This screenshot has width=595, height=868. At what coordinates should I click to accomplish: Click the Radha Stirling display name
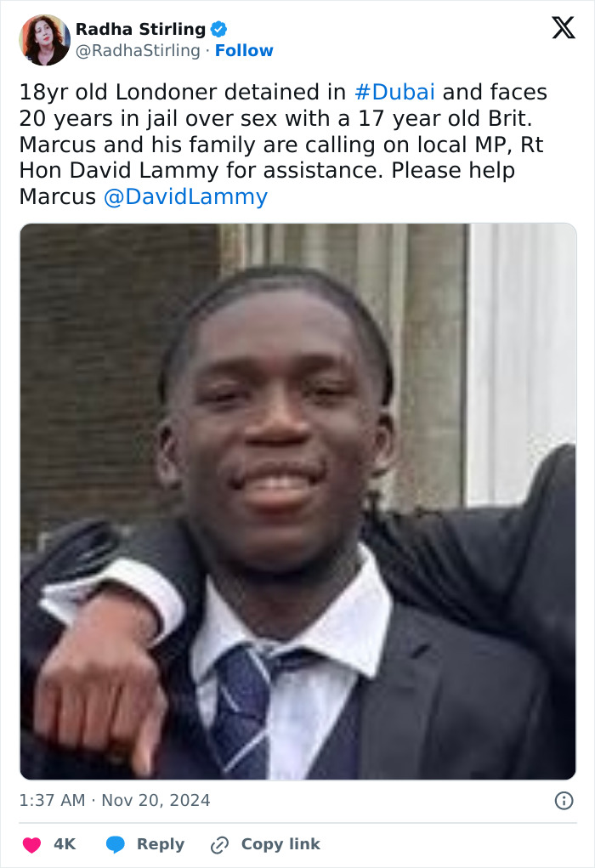coord(140,29)
